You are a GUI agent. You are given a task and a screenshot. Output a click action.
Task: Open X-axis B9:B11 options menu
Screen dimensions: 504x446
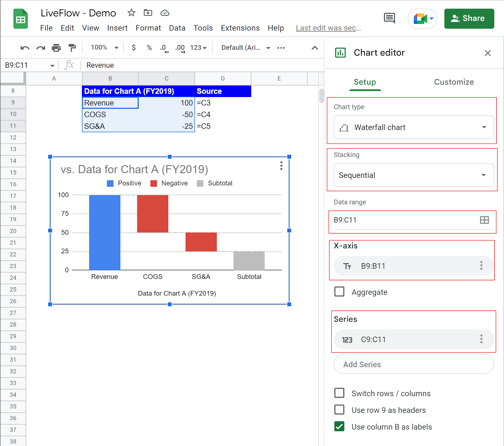(x=481, y=266)
